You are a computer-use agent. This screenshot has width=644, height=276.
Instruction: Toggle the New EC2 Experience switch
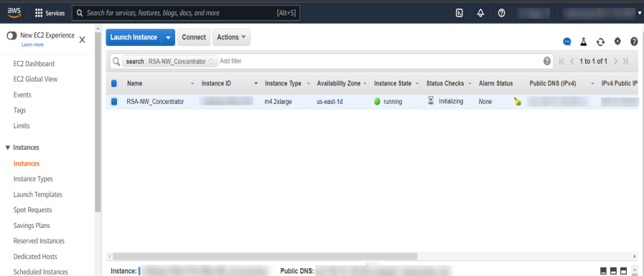point(12,36)
